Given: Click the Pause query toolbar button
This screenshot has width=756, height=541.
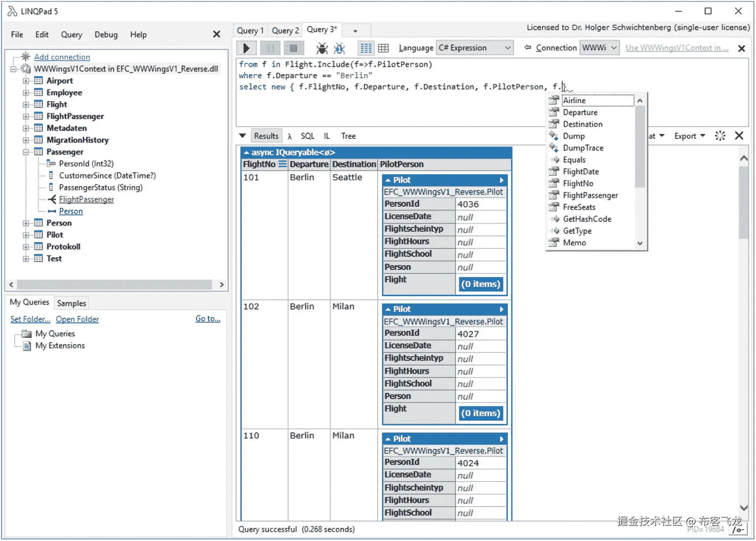Looking at the screenshot, I should [270, 48].
